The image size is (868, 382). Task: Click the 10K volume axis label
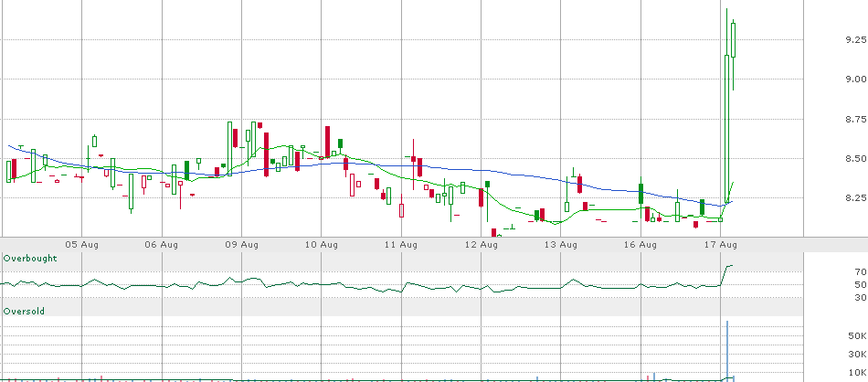(858, 372)
